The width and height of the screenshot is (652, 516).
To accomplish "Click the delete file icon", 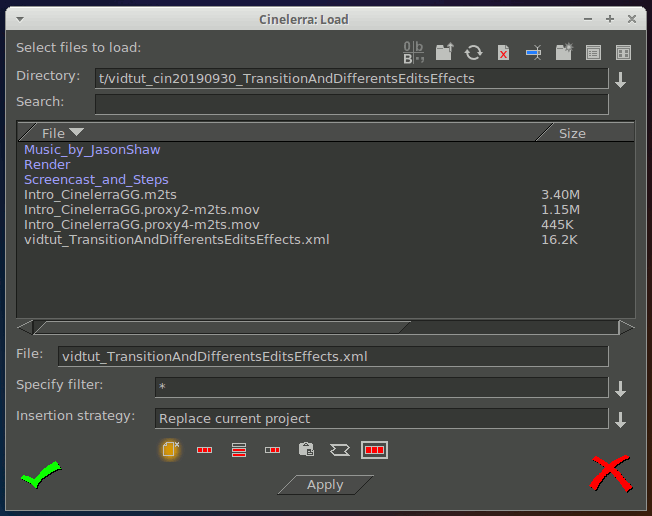I will pyautogui.click(x=504, y=52).
